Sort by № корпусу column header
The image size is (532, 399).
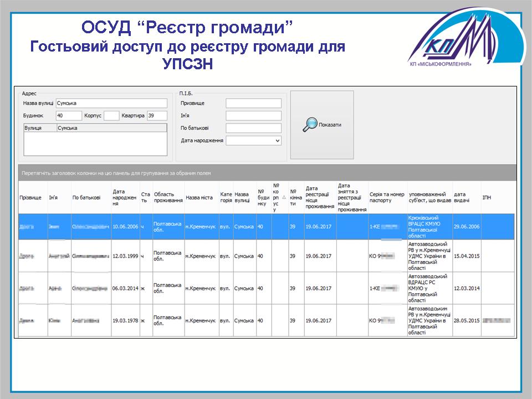click(278, 197)
